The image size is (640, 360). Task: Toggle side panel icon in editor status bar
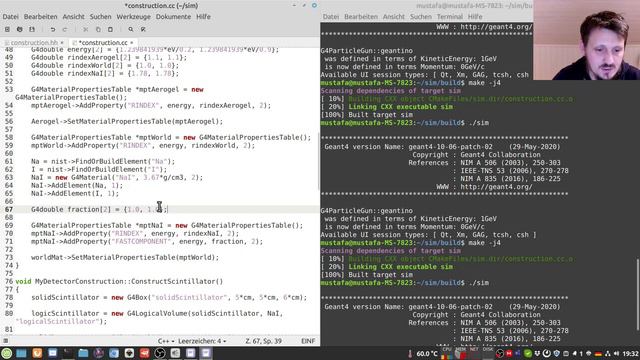[6, 341]
